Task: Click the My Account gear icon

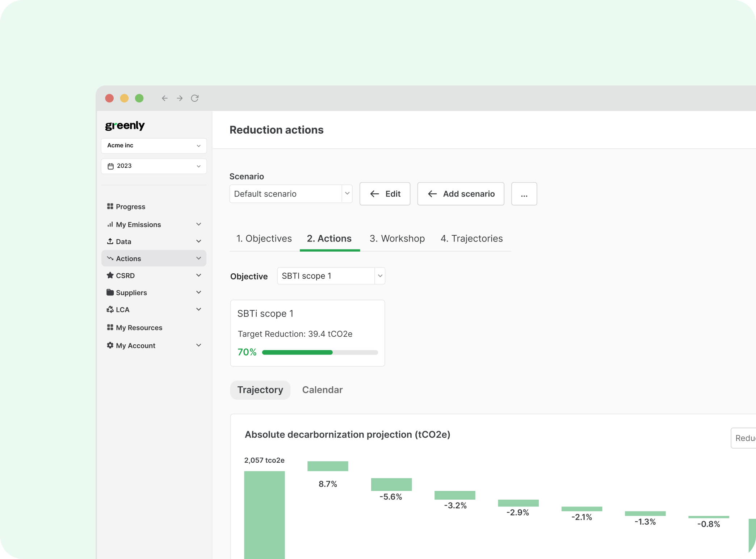Action: (x=110, y=345)
